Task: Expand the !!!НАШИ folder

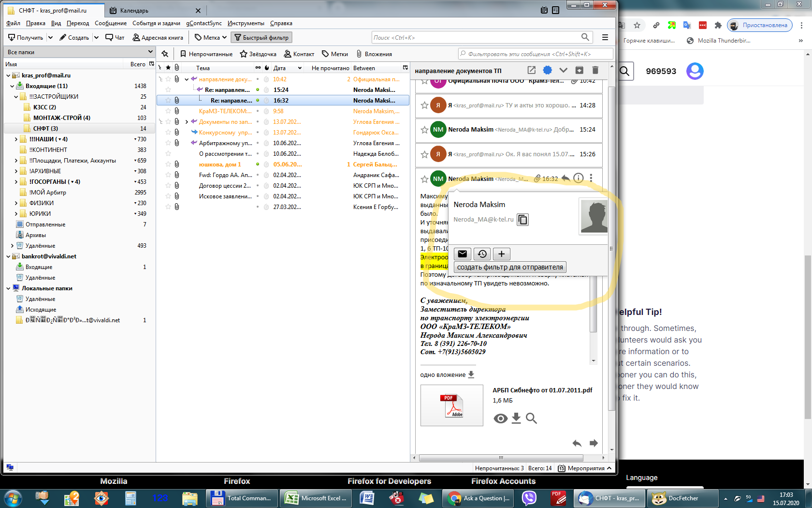Action: coord(16,139)
